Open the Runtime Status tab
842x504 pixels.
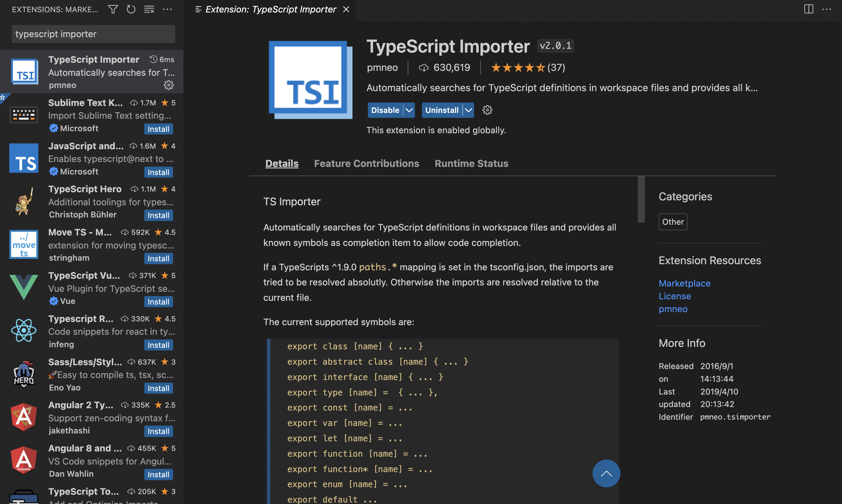(471, 163)
